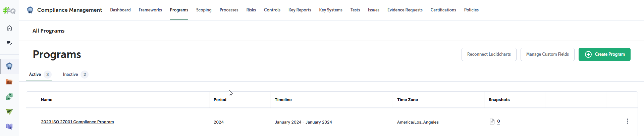This screenshot has height=136, width=644.
Task: Open the orange folder sidebar icon
Action: [x=9, y=82]
